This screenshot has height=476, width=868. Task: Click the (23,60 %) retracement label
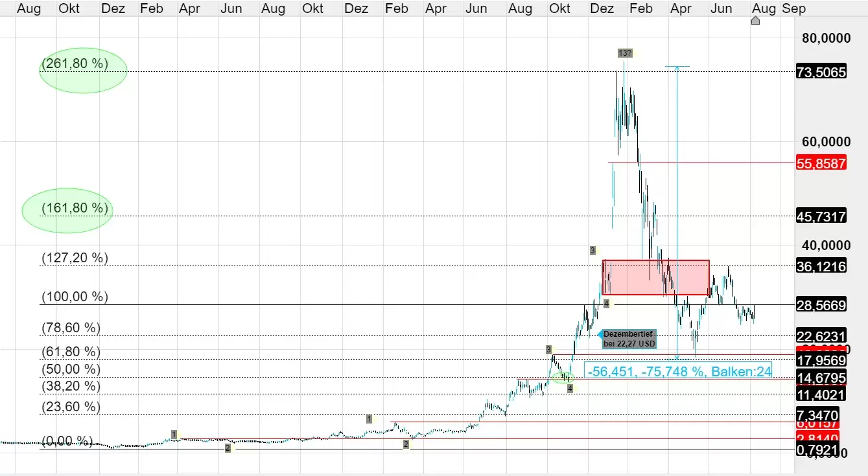point(71,407)
